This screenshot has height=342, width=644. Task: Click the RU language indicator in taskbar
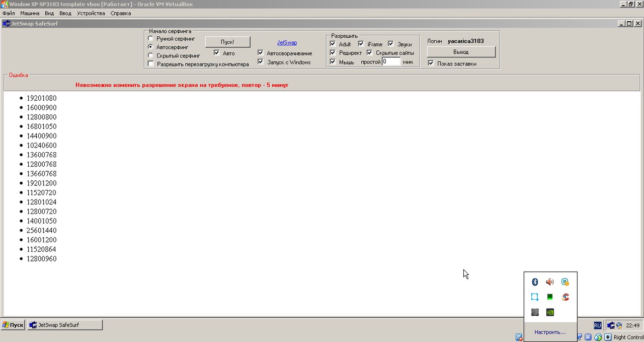coord(597,325)
